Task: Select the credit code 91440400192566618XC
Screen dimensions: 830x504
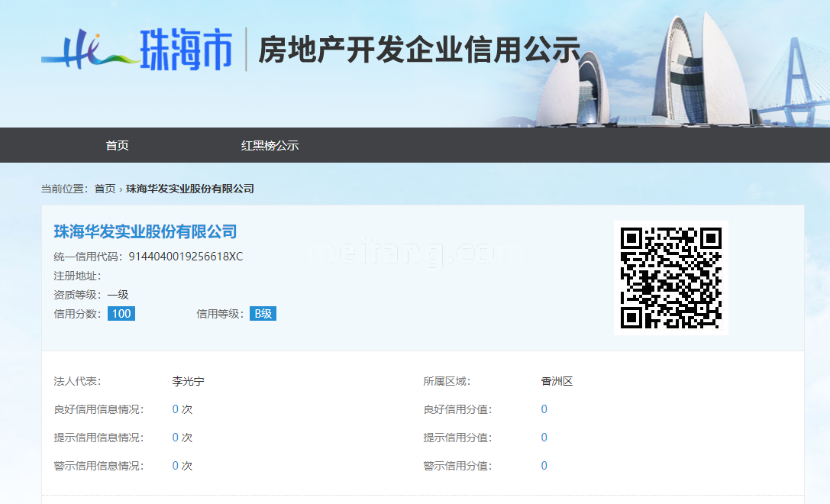Action: coord(186,257)
